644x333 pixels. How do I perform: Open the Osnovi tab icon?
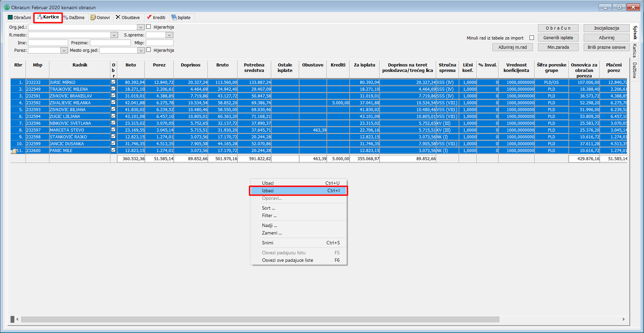[x=93, y=17]
